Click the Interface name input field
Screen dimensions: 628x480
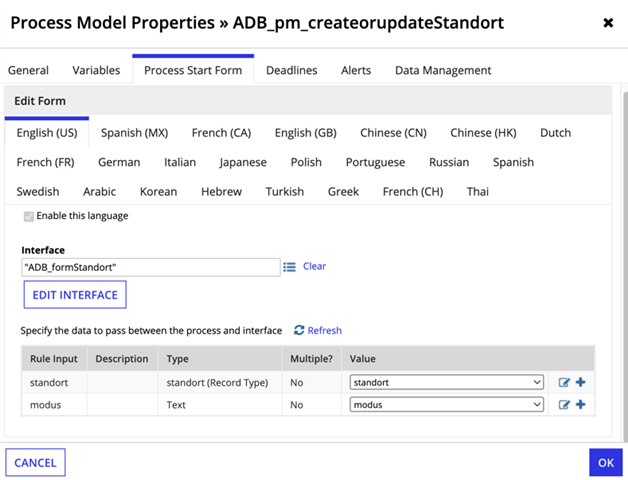coord(151,267)
